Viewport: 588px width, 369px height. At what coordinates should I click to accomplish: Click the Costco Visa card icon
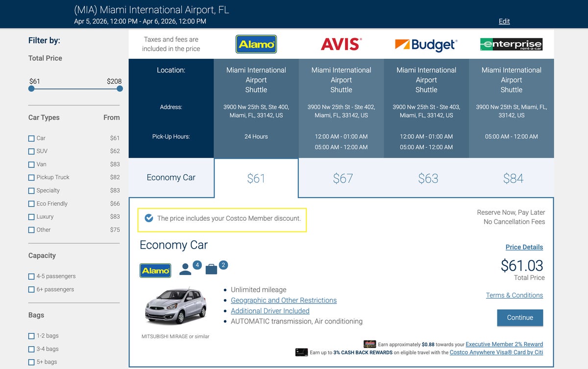301,352
